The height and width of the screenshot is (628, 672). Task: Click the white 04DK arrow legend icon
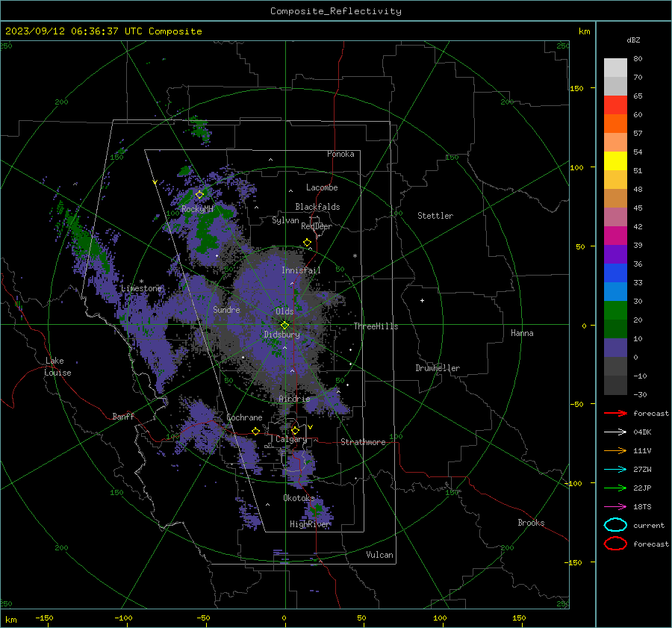615,432
